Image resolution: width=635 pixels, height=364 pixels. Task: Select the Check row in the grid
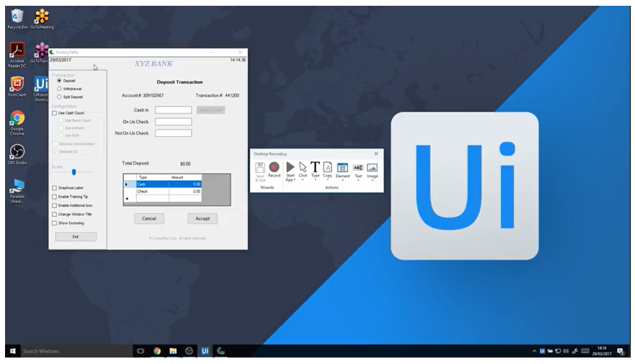162,191
